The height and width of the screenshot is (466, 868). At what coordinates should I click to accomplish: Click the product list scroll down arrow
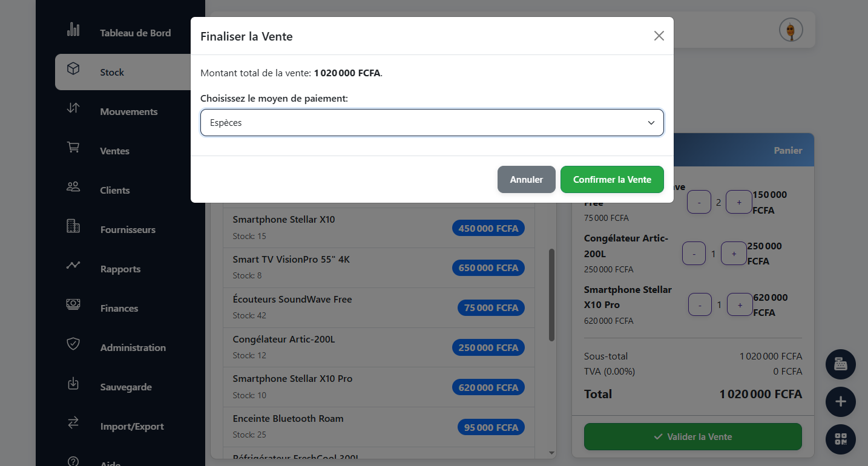551,453
